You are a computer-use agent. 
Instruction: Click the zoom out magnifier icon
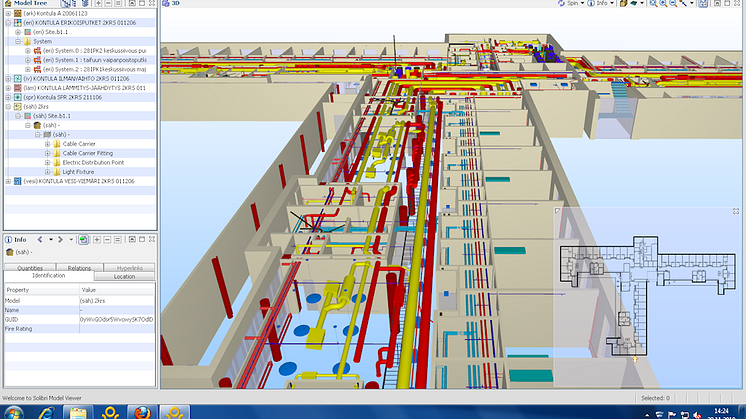pos(673,3)
